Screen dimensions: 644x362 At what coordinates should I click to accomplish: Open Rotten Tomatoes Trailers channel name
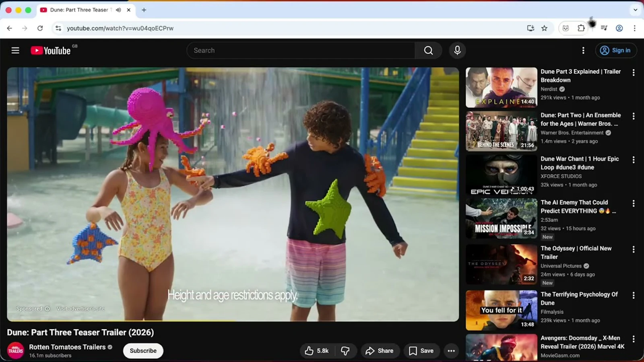tap(67, 347)
